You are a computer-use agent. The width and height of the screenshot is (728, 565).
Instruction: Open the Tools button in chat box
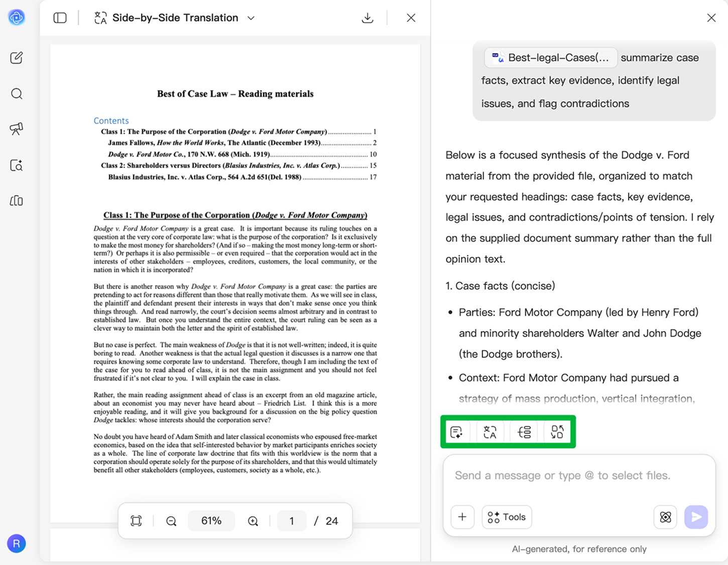pos(507,517)
